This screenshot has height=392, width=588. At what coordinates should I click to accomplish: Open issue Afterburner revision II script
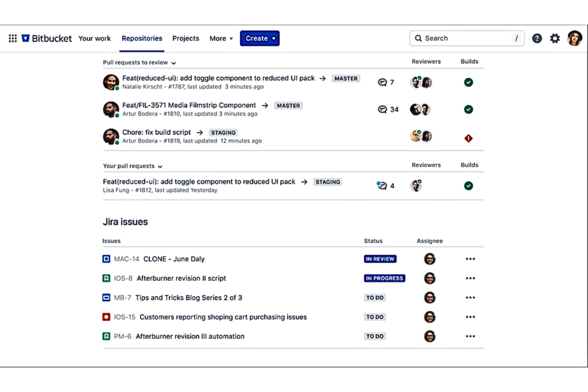[181, 278]
